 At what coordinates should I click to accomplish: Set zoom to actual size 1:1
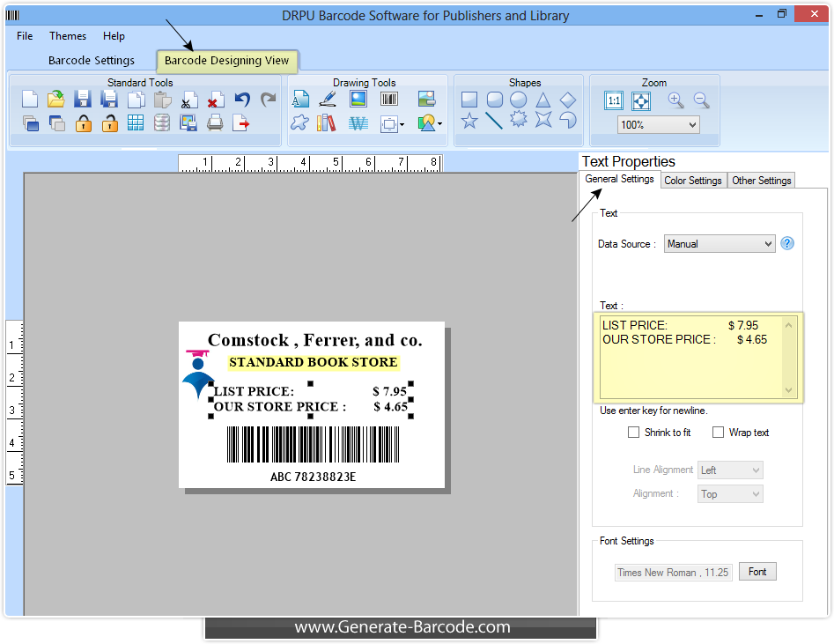(614, 100)
